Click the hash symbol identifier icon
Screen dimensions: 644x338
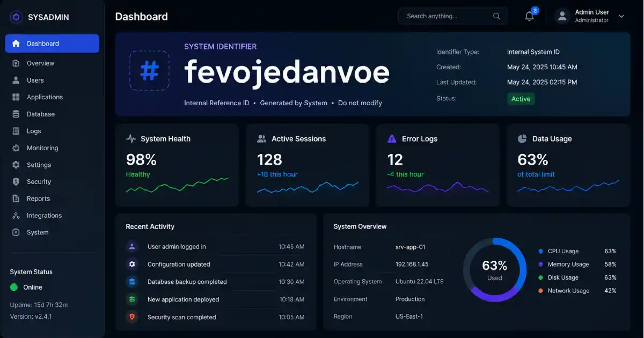[x=149, y=70]
